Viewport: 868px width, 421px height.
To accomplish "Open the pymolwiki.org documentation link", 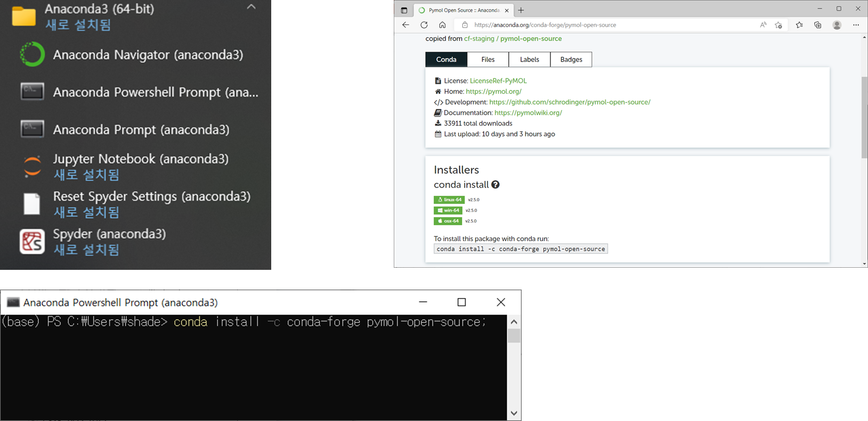I will (528, 113).
